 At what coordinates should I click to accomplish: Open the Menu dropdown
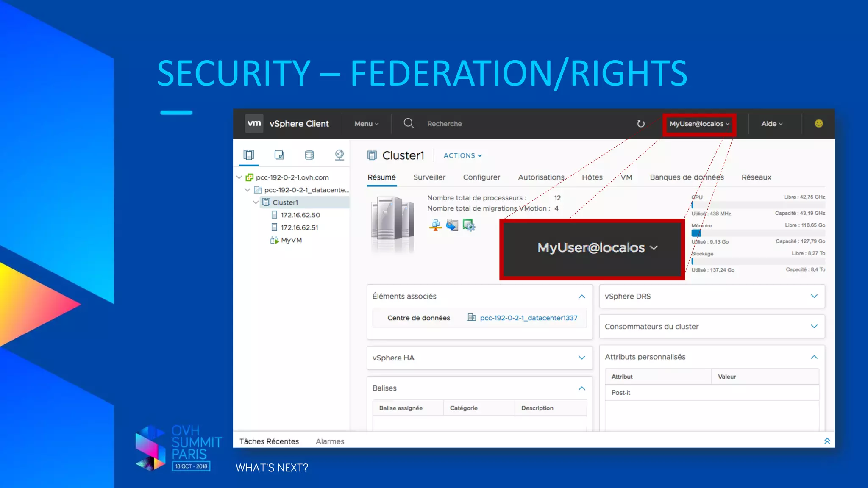(366, 124)
